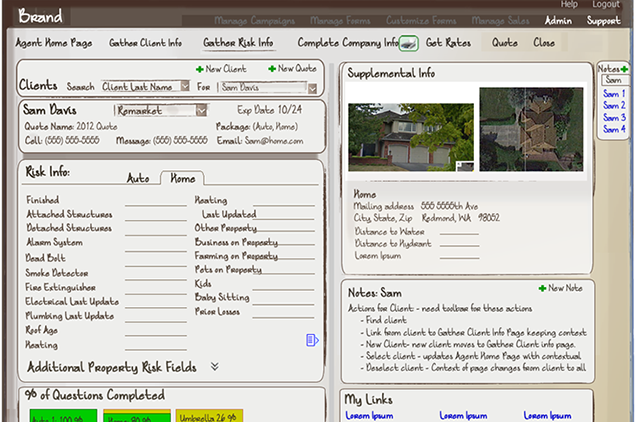
Task: Switch to the Auto tab
Action: point(138,179)
